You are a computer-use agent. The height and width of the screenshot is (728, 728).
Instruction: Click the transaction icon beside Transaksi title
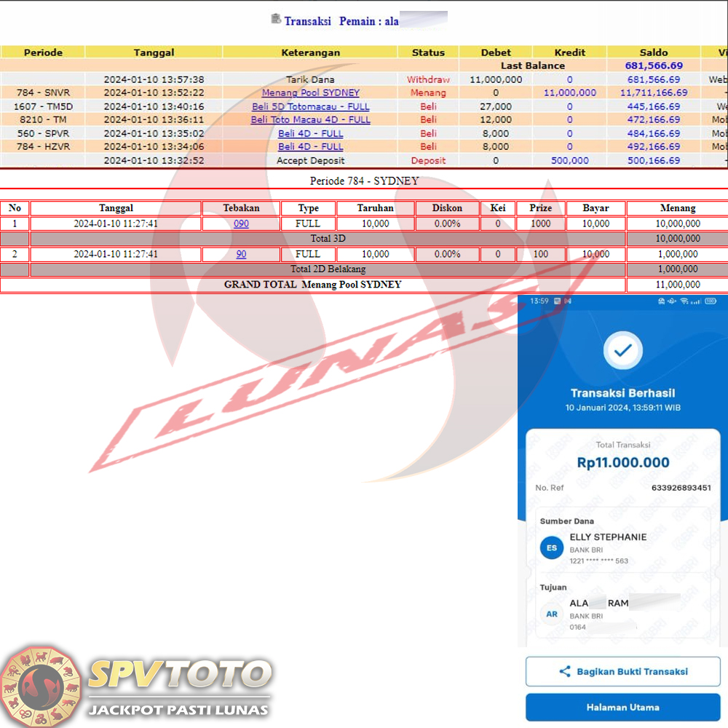(x=276, y=19)
